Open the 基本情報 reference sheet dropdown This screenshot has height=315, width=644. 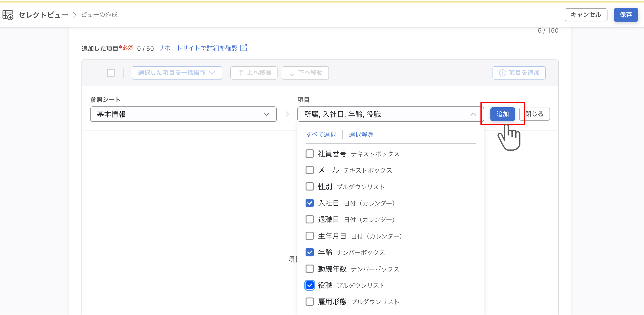coord(183,114)
